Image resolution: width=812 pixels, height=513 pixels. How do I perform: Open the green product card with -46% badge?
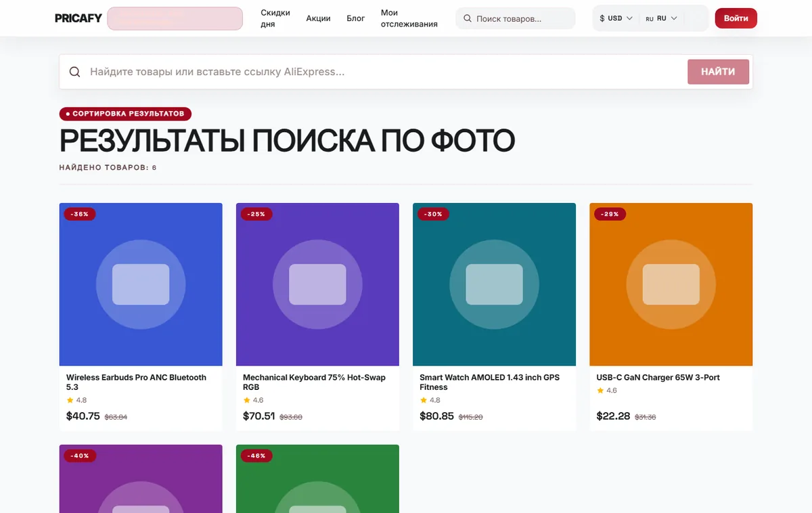(x=317, y=478)
